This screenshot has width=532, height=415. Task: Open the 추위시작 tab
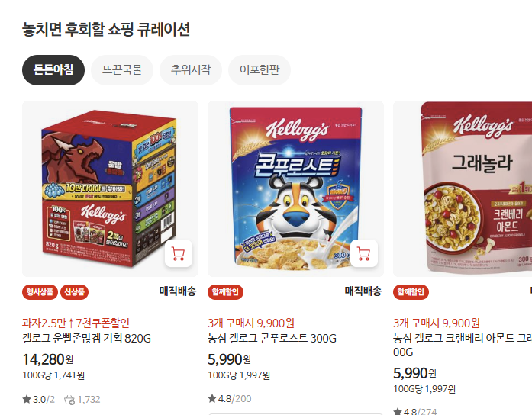(x=191, y=70)
